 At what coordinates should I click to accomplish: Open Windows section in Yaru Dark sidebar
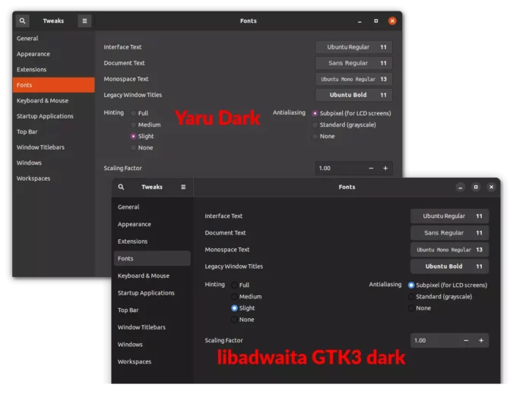click(x=54, y=163)
